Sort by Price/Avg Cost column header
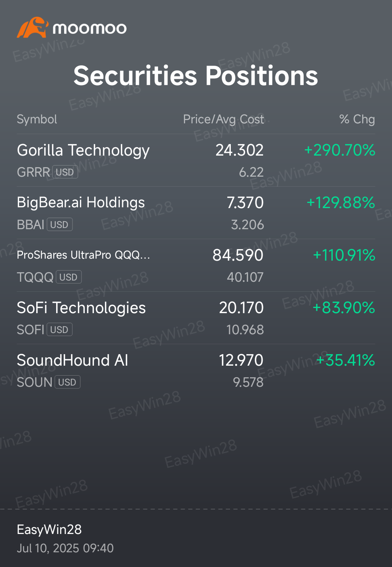 223,119
